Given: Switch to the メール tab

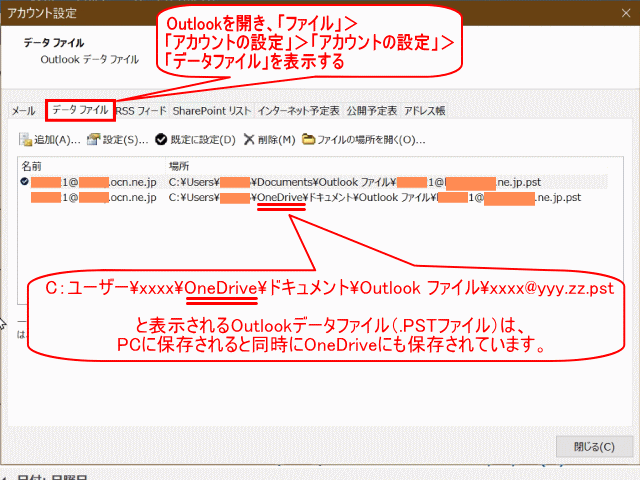Looking at the screenshot, I should pos(23,111).
